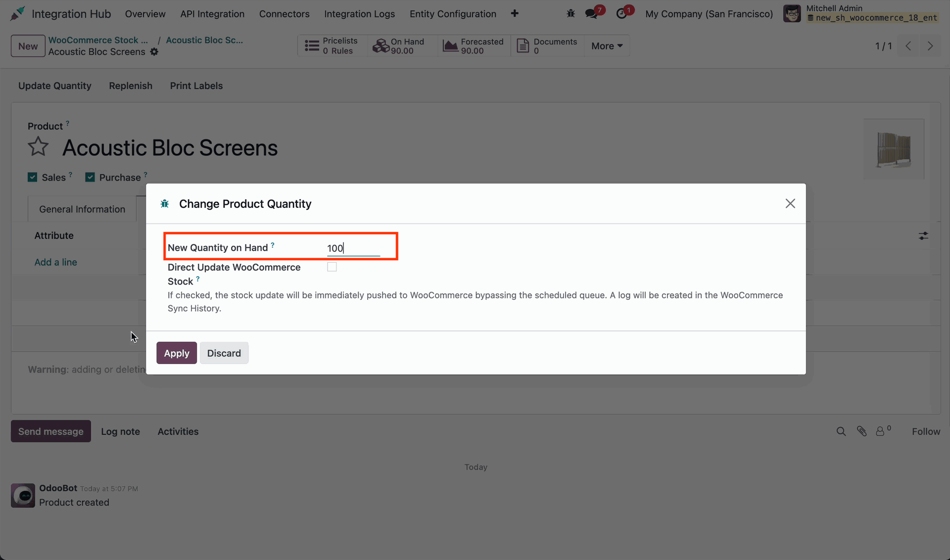Screen dimensions: 950x560
Task: Open the activities clock icon
Action: (621, 14)
